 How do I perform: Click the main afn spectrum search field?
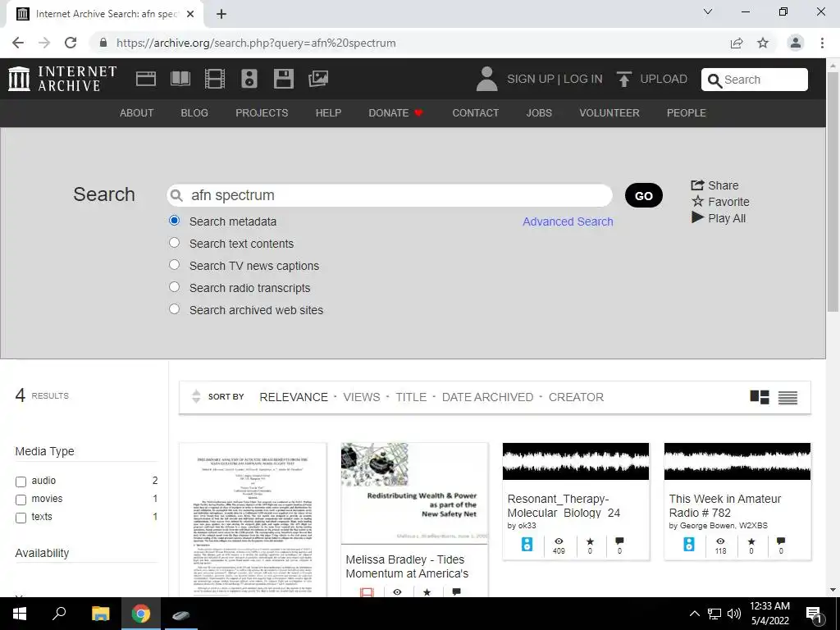(x=390, y=195)
